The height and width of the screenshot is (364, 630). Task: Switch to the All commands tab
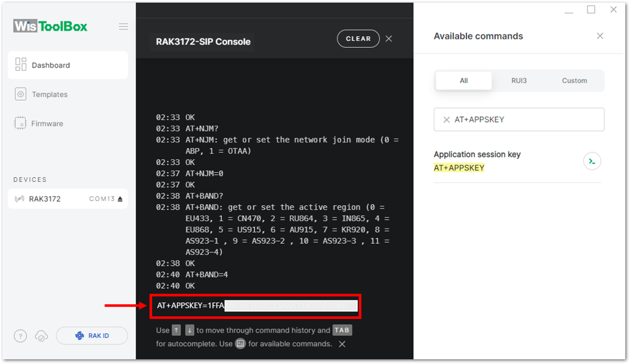click(x=464, y=81)
